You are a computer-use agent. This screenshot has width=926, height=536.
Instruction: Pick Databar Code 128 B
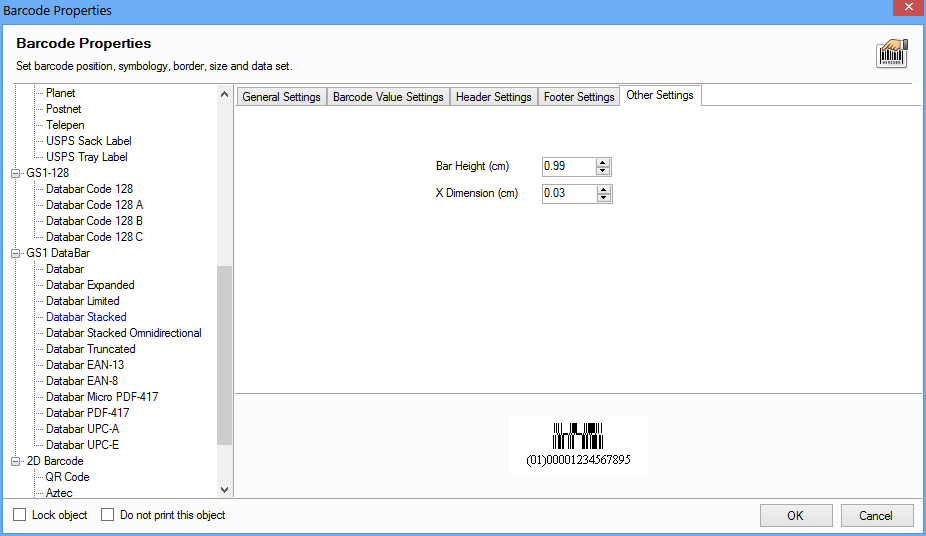pyautogui.click(x=94, y=220)
